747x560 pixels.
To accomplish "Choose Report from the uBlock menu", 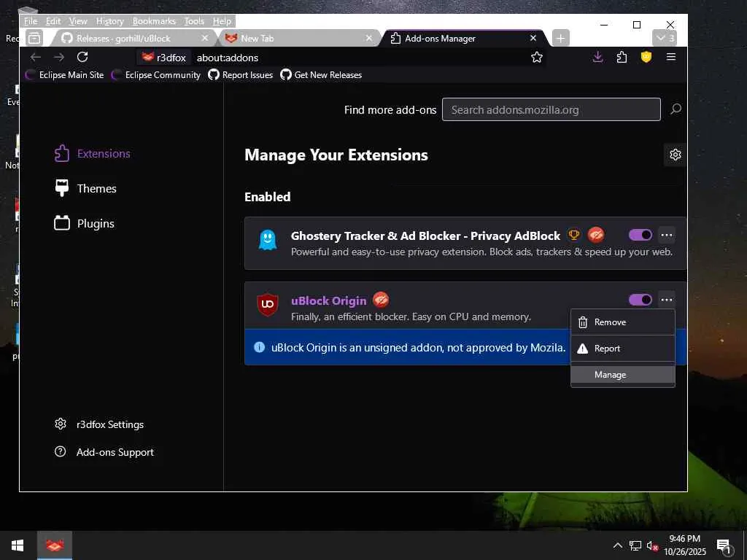I will point(623,349).
